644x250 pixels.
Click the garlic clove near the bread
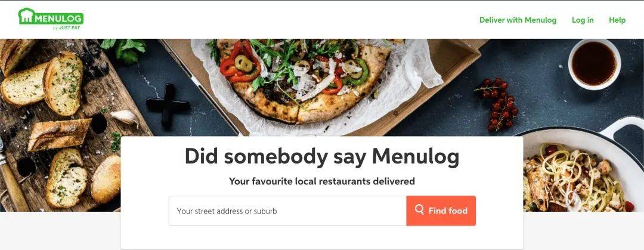coord(125,117)
